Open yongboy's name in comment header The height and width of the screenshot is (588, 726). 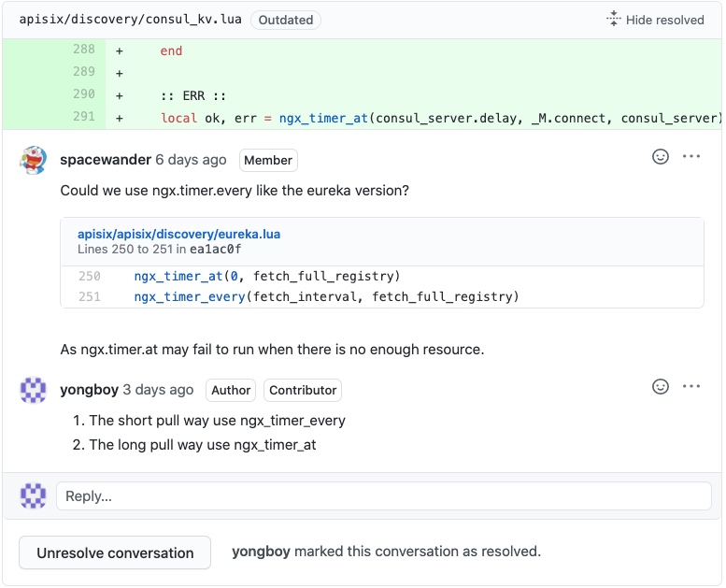tap(90, 390)
